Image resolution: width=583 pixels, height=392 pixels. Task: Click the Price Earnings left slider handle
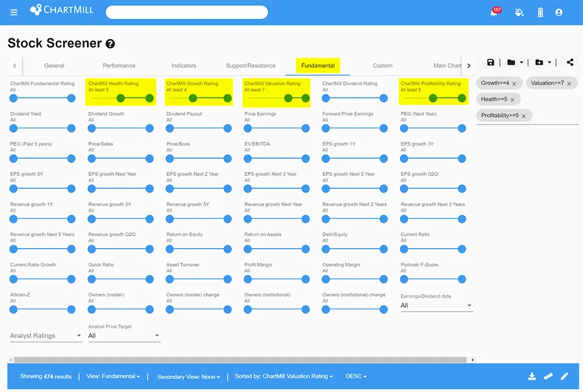pos(248,128)
